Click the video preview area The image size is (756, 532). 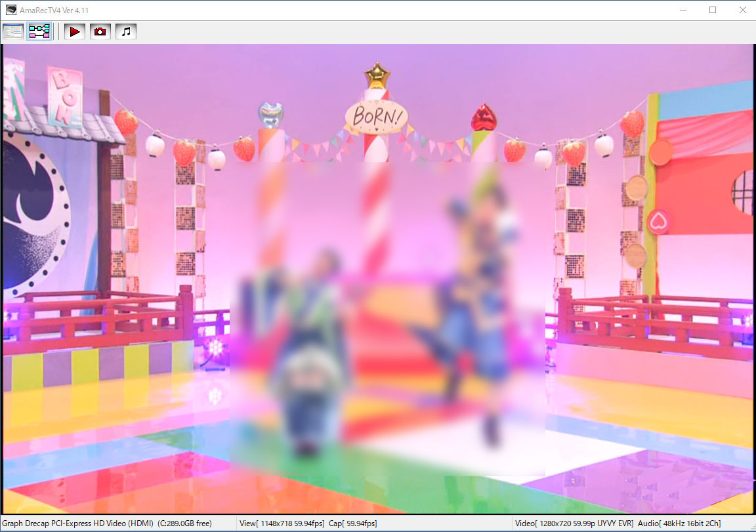click(x=378, y=279)
